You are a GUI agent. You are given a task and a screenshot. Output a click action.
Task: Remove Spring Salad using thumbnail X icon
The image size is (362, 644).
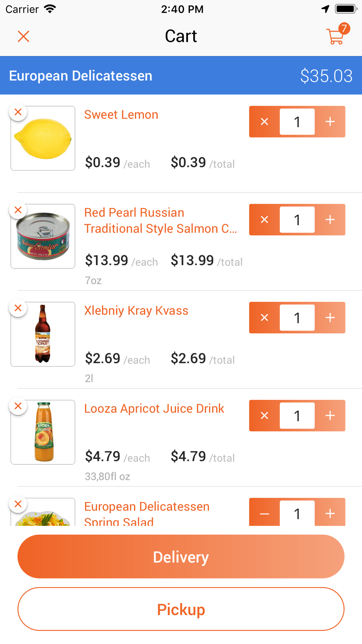click(18, 504)
